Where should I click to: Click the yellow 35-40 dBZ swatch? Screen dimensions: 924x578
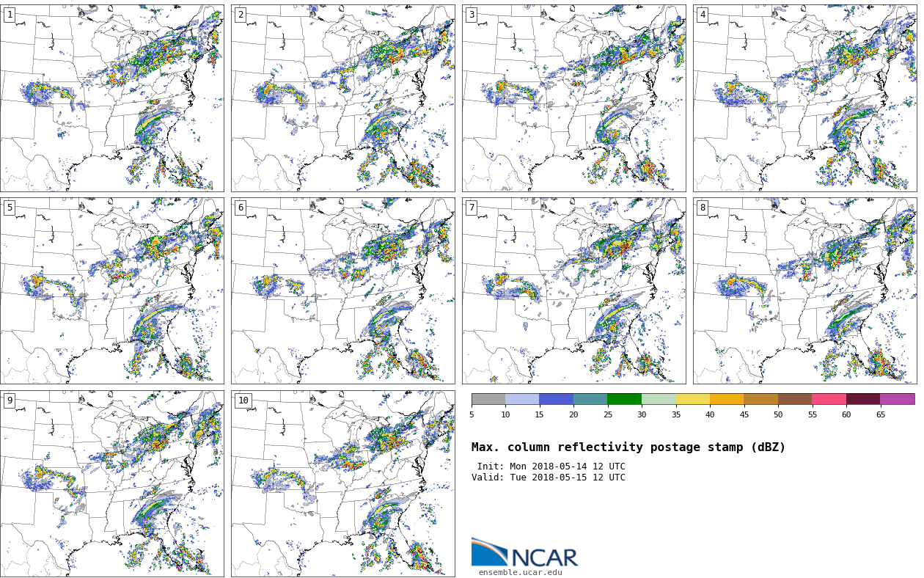pyautogui.click(x=692, y=399)
